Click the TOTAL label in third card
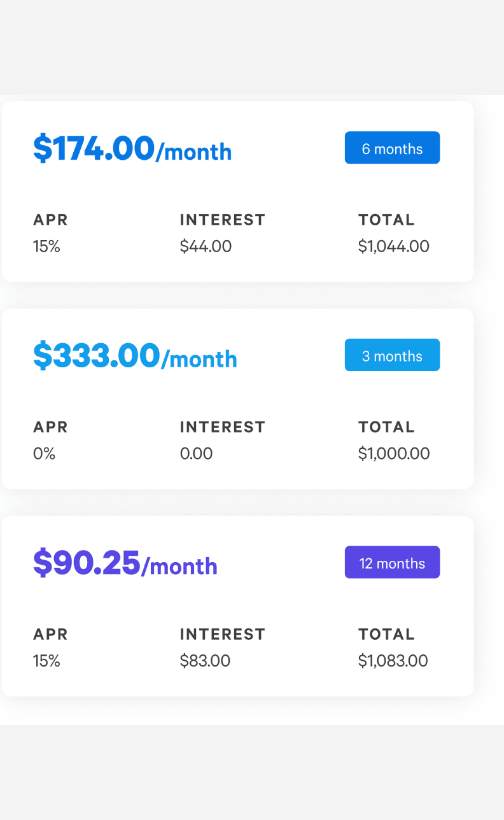Screen dimensions: 504x820 pyautogui.click(x=386, y=634)
